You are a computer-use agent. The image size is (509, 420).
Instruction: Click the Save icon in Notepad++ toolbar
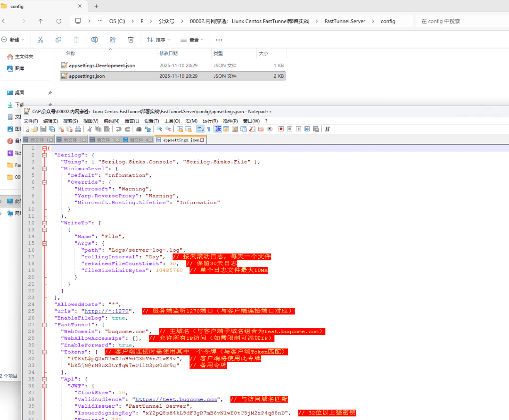coord(42,129)
